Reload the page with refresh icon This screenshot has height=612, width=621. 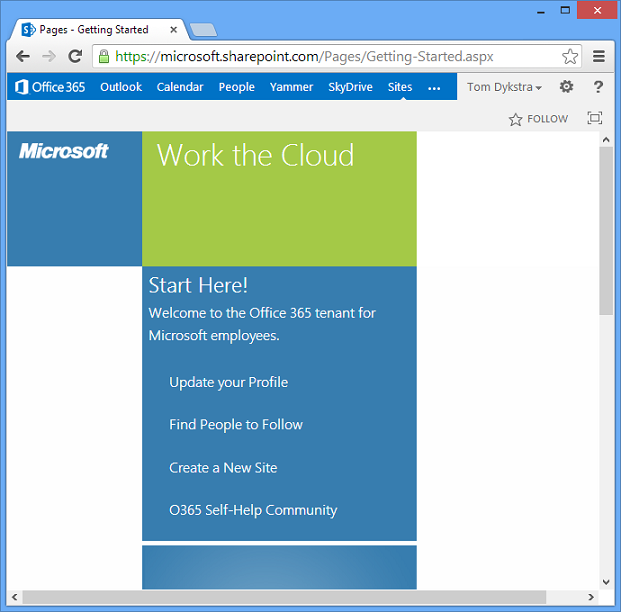point(75,56)
